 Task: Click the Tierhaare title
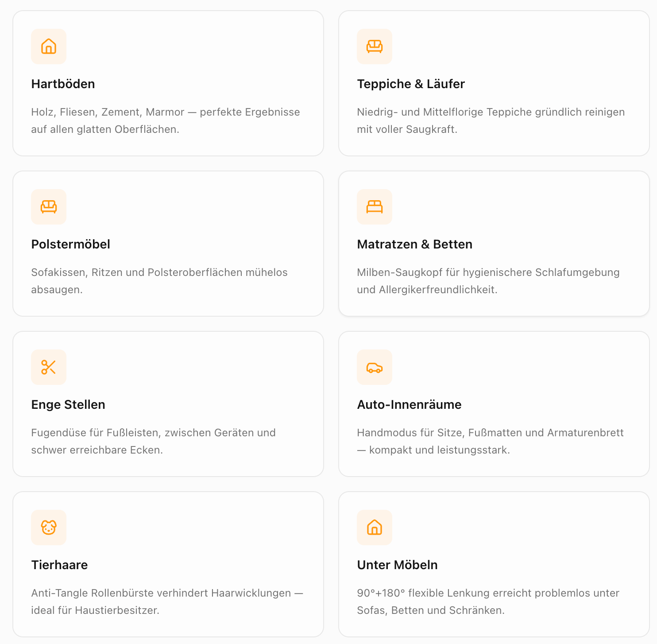[x=60, y=565]
